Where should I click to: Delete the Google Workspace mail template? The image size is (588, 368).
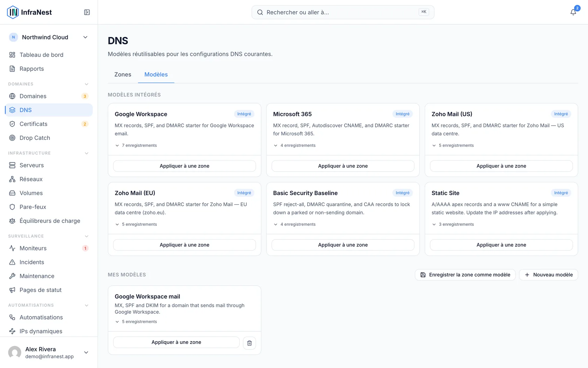pyautogui.click(x=249, y=343)
